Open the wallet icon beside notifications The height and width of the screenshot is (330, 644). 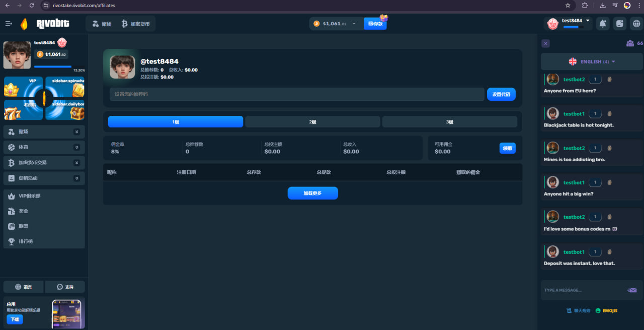pos(619,23)
